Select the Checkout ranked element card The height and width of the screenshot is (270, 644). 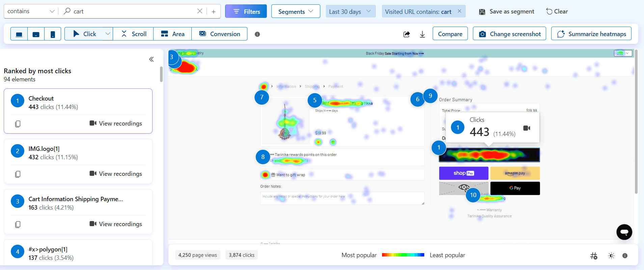78,111
